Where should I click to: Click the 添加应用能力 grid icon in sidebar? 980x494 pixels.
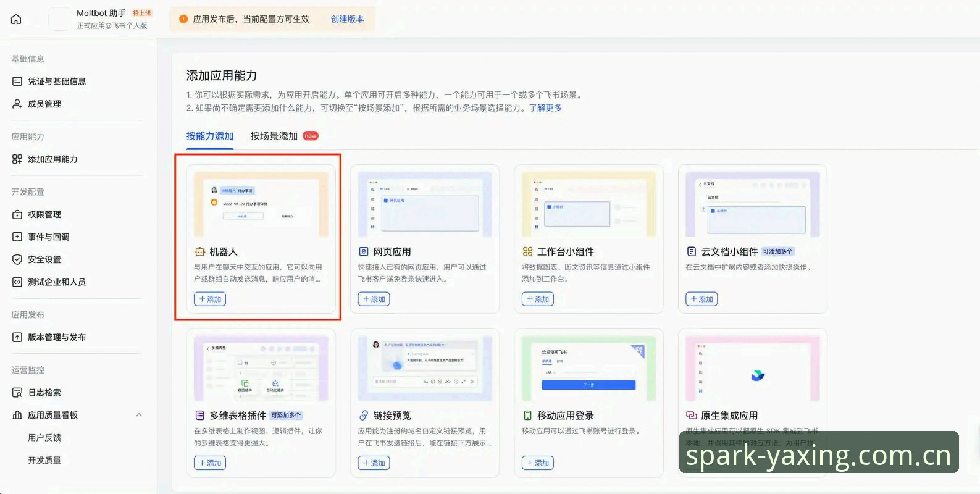[x=17, y=159]
